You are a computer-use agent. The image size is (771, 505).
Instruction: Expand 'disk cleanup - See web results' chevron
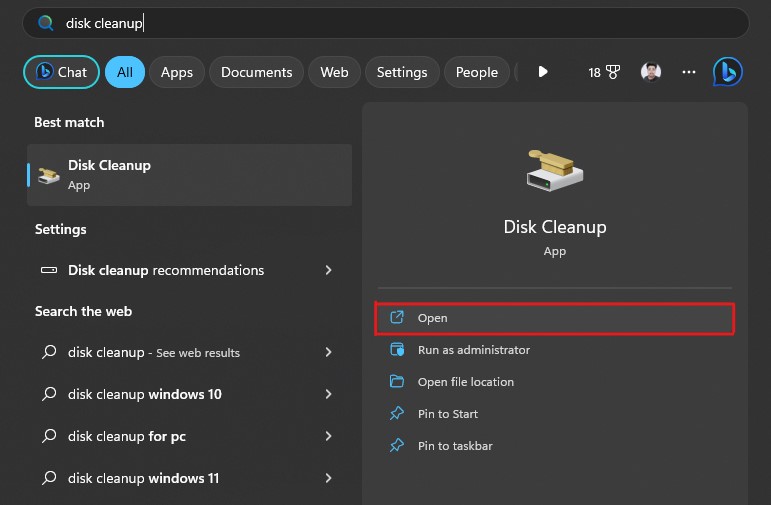point(328,352)
